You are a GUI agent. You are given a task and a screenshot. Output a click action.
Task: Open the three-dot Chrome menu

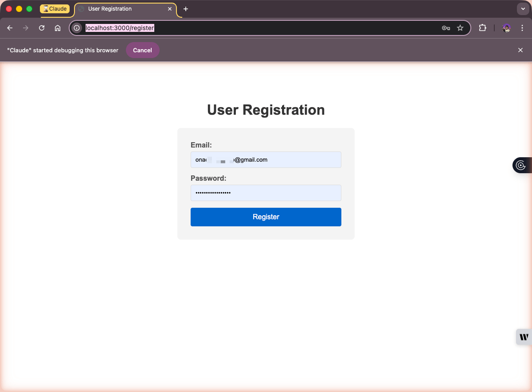click(522, 28)
